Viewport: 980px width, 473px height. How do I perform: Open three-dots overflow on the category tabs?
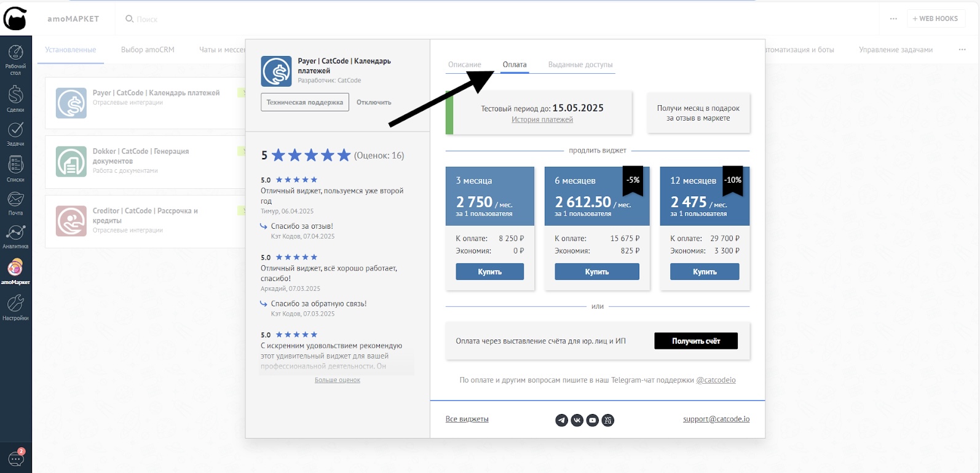point(962,50)
